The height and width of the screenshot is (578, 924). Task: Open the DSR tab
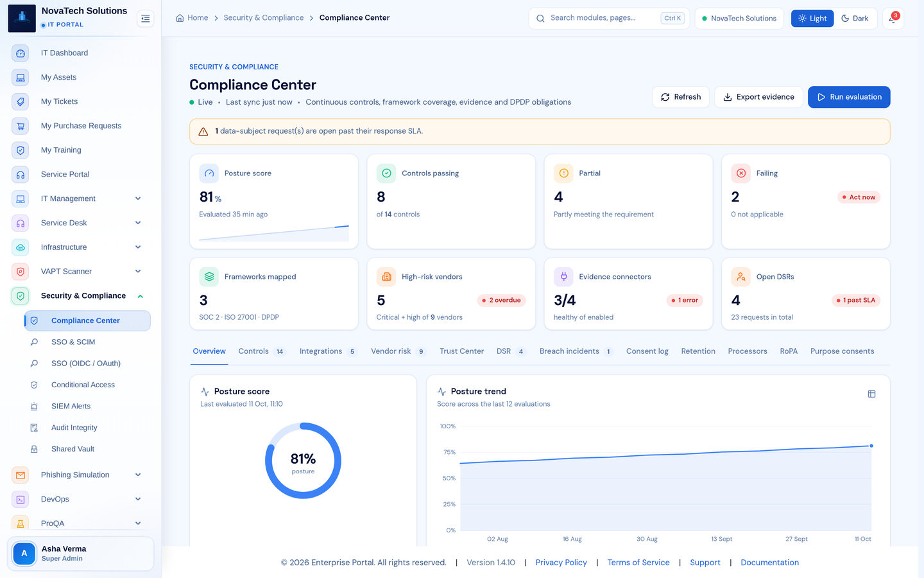coord(511,351)
